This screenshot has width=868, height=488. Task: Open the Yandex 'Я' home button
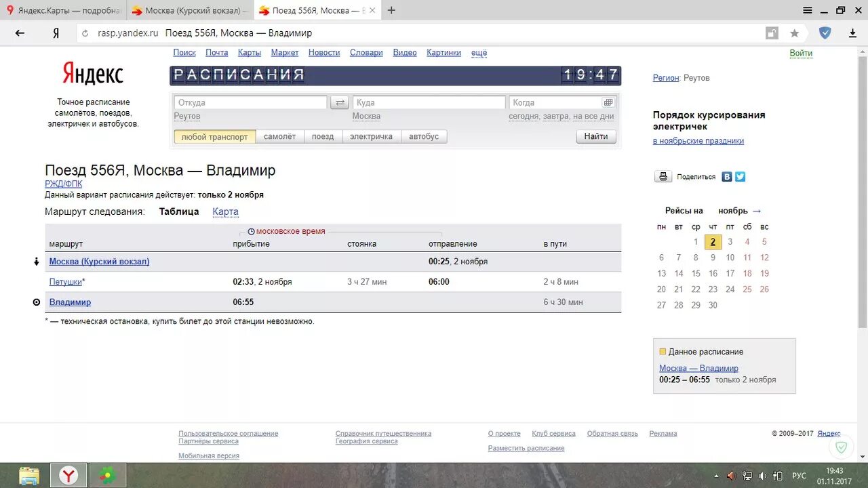point(56,33)
